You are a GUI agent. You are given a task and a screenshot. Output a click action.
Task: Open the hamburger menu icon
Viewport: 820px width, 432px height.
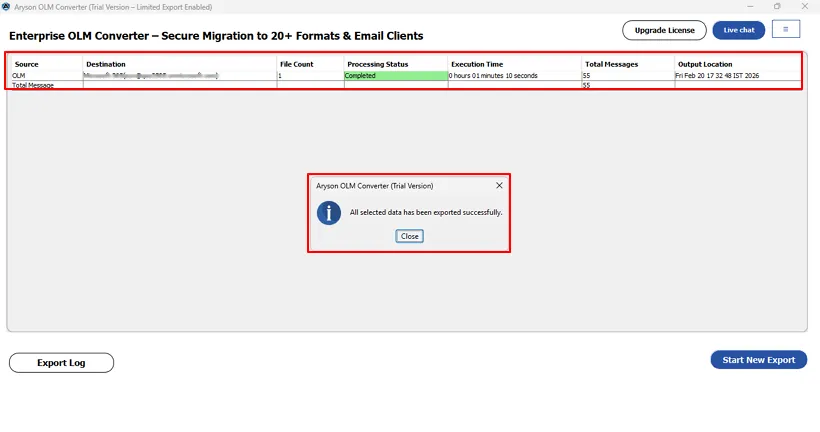click(785, 29)
